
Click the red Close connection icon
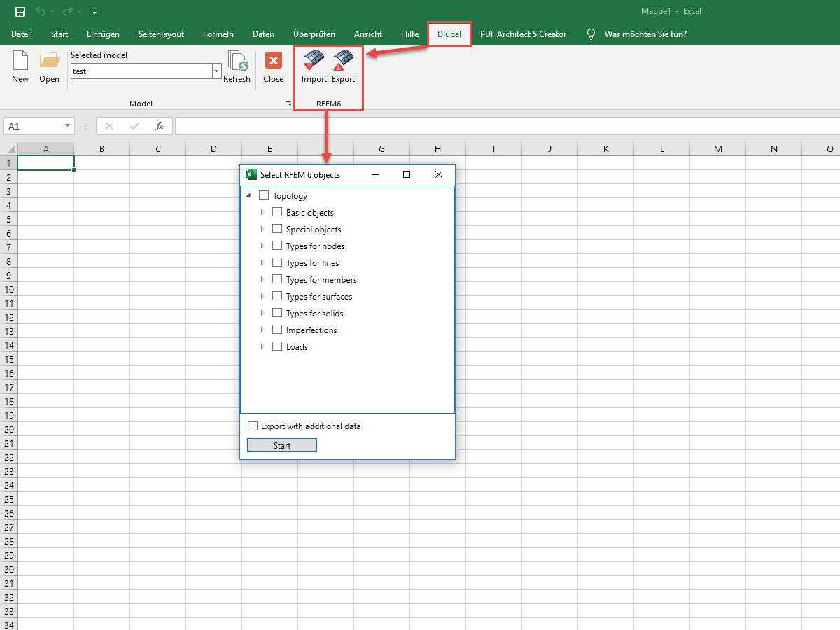[x=273, y=62]
